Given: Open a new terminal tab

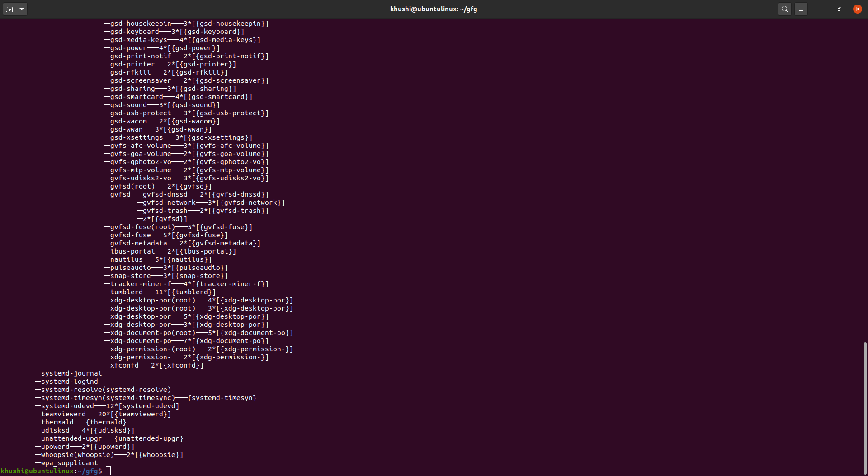Looking at the screenshot, I should point(9,9).
